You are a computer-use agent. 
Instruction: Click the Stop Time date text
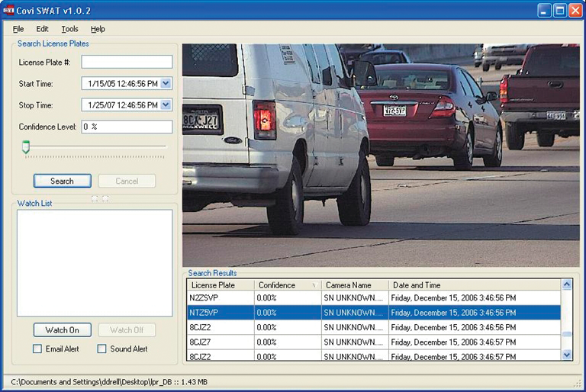coord(123,105)
